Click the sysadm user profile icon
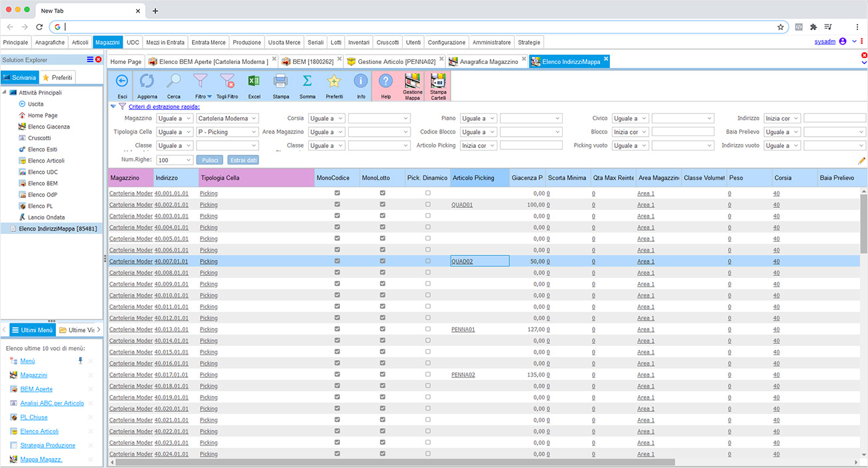 (843, 41)
